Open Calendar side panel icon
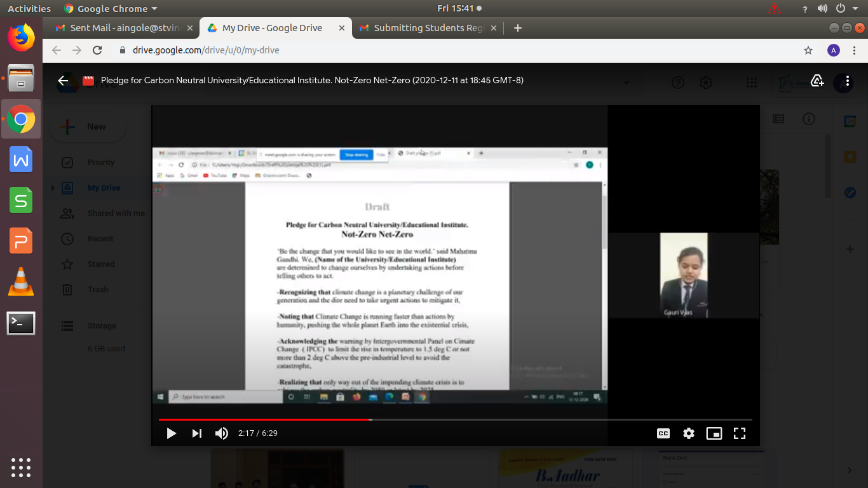The height and width of the screenshot is (488, 868). click(850, 122)
